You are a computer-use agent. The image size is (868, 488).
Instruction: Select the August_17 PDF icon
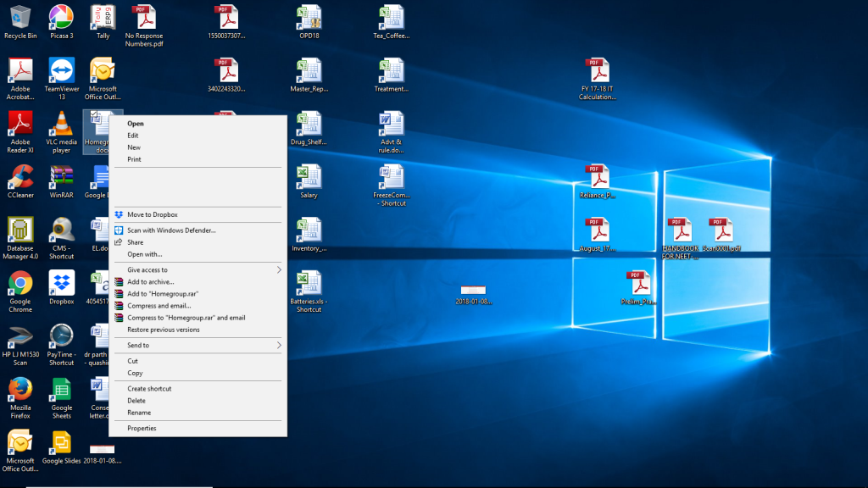598,235
